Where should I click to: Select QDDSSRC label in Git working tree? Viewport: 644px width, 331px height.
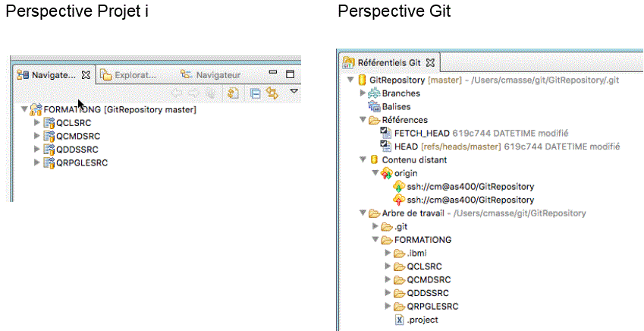point(428,293)
